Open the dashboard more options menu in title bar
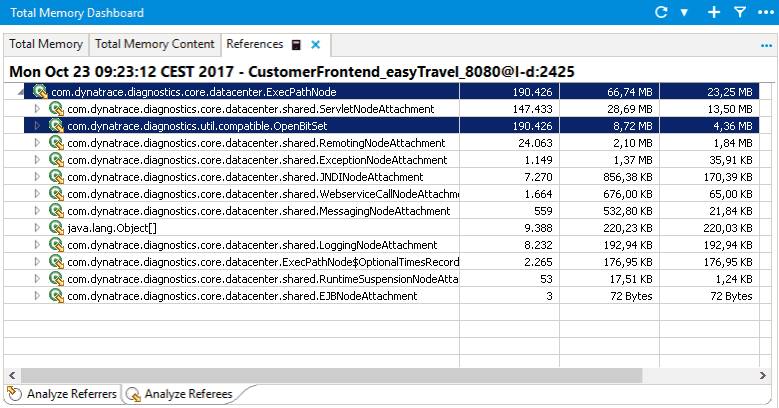 [766, 12]
